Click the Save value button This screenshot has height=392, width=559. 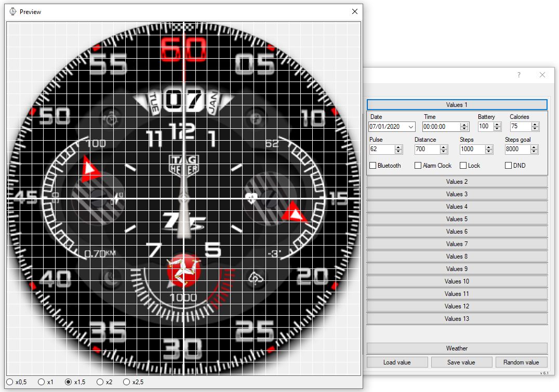click(x=461, y=362)
